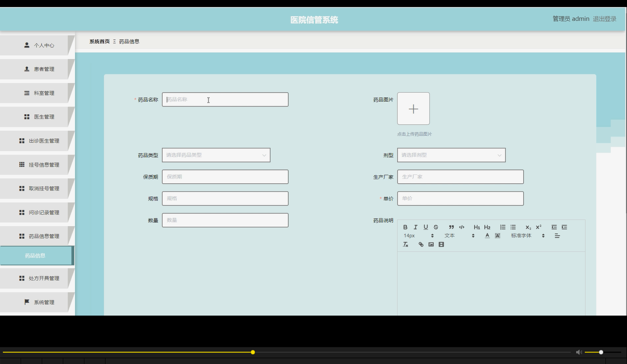The height and width of the screenshot is (364, 627).
Task: Insert ordered numbered list
Action: click(503, 227)
